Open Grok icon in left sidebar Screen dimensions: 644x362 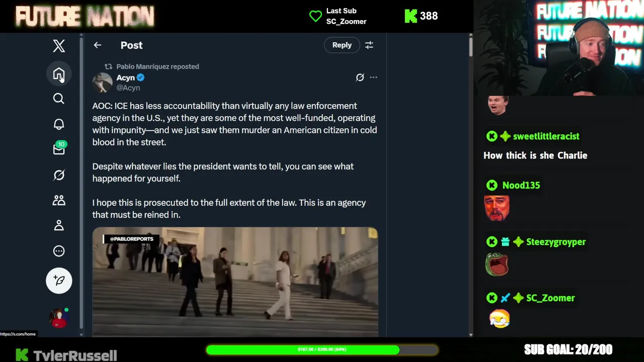tap(59, 175)
